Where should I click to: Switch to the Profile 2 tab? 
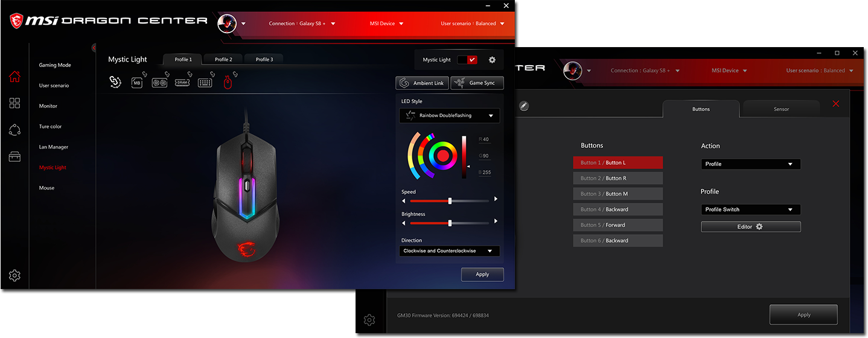coord(223,59)
